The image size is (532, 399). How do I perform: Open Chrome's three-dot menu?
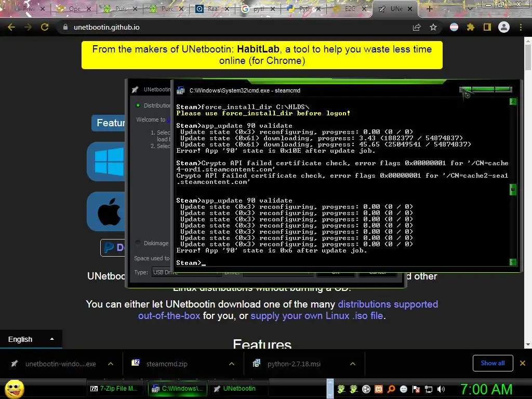pyautogui.click(x=521, y=27)
